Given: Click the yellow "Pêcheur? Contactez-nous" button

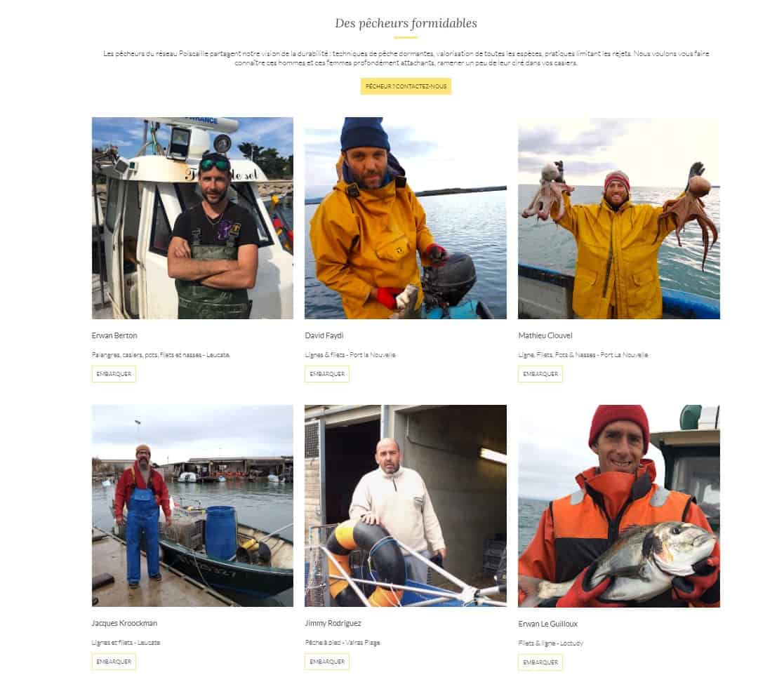Looking at the screenshot, I should [406, 86].
